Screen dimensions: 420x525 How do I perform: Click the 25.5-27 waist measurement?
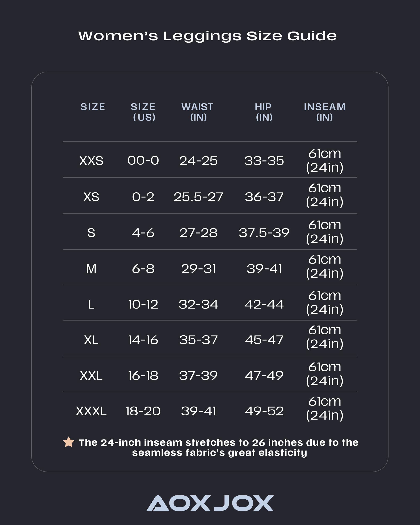click(x=198, y=197)
